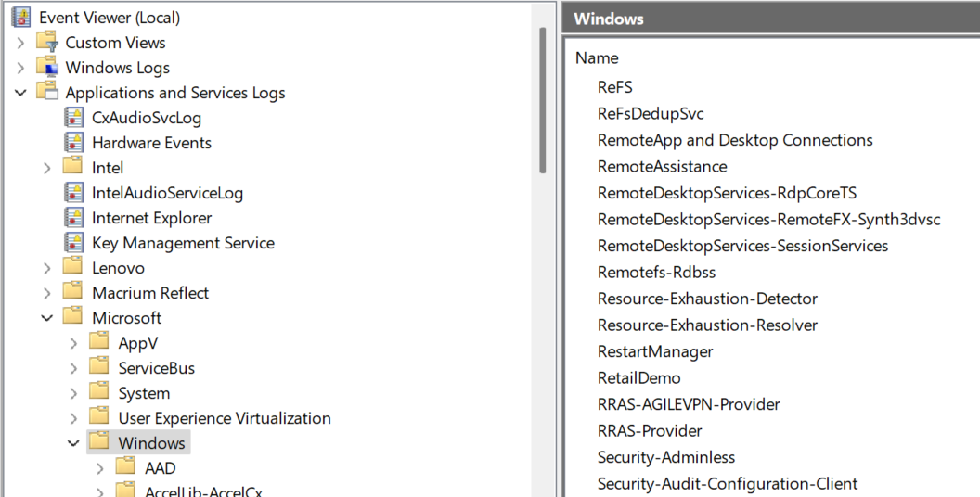
Task: Select RestartManager in the list
Action: click(655, 351)
